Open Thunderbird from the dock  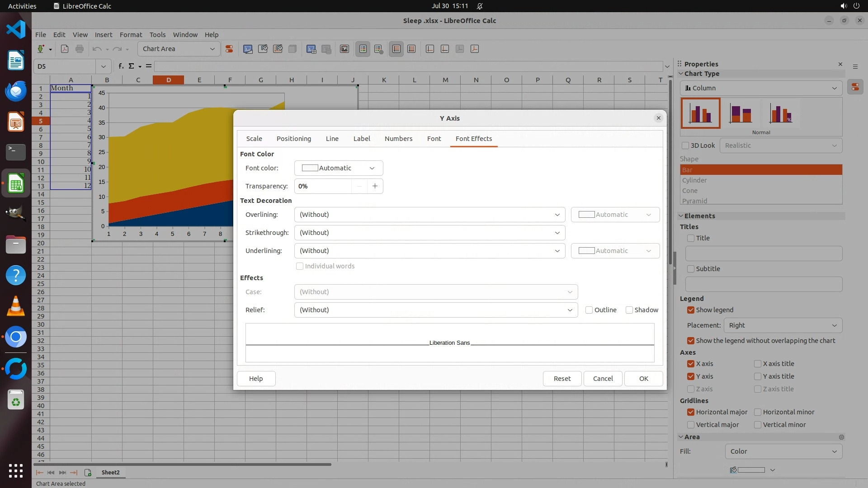tap(16, 91)
